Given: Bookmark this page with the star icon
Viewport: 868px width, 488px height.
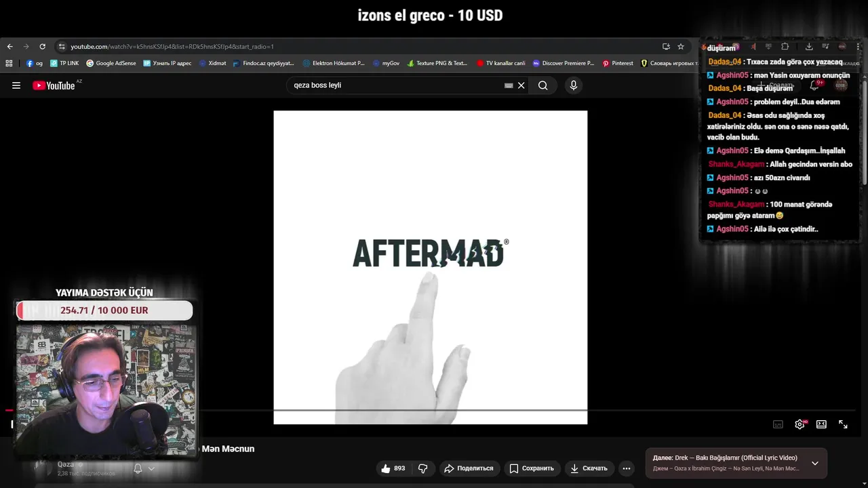Looking at the screenshot, I should pos(681,47).
